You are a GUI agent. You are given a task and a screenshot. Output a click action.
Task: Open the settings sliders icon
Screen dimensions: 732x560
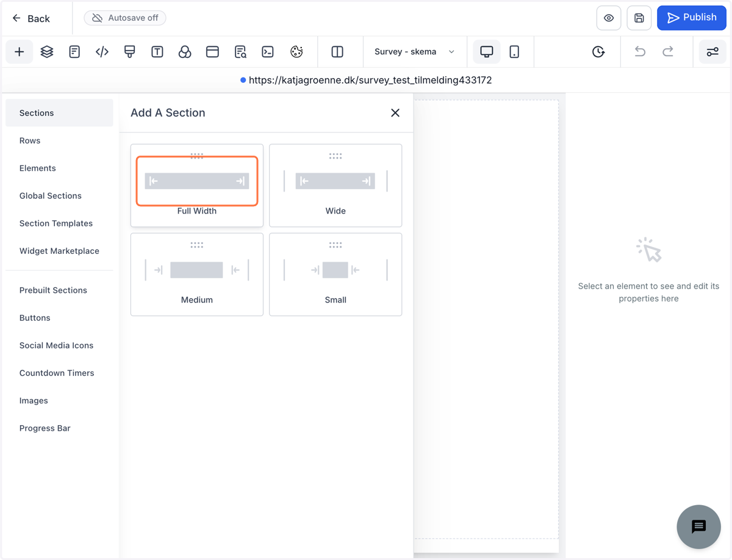(x=712, y=52)
